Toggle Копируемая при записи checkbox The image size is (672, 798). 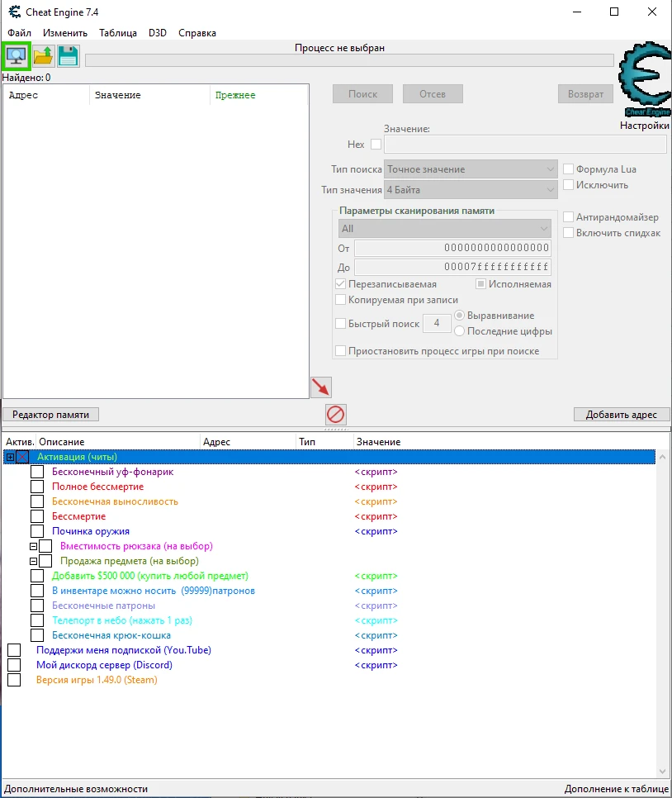click(x=341, y=300)
